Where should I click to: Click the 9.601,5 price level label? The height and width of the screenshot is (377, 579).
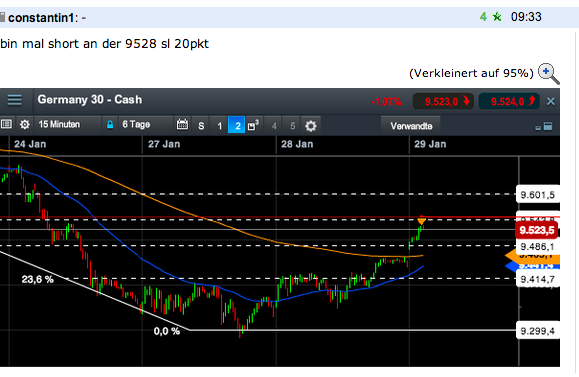[538, 195]
